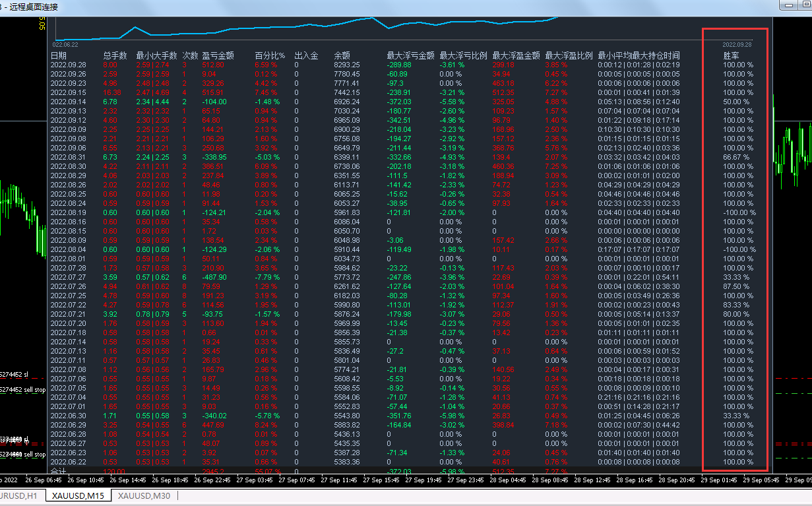
Task: Click the profit value 512.80
Action: (x=213, y=65)
